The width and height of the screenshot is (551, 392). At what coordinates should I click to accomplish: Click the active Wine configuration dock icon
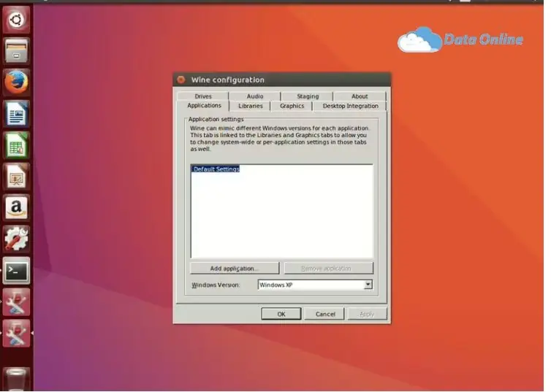(16, 334)
